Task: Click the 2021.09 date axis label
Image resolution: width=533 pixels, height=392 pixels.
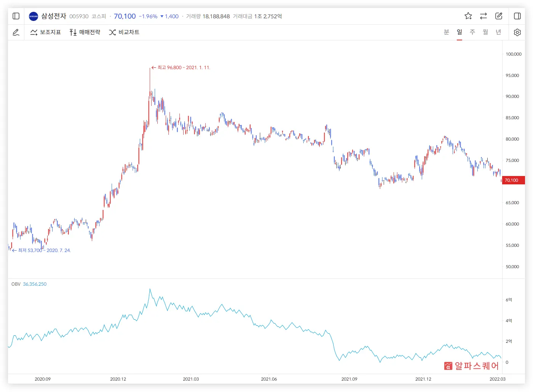Action: coord(349,379)
